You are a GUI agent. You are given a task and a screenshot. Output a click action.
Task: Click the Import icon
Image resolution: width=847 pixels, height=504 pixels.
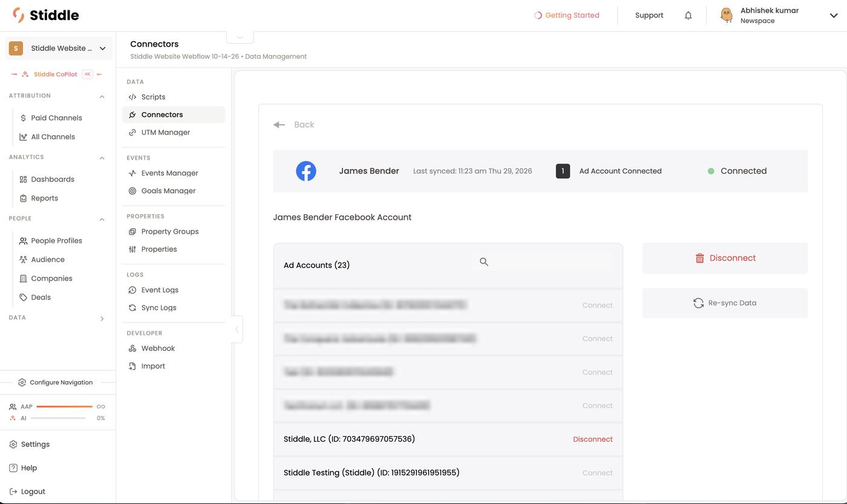point(132,366)
